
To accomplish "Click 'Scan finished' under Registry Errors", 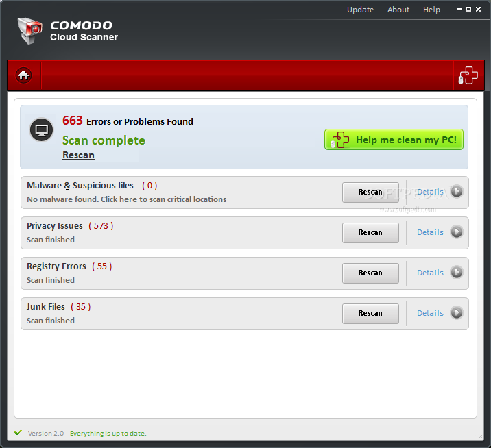I will (51, 280).
